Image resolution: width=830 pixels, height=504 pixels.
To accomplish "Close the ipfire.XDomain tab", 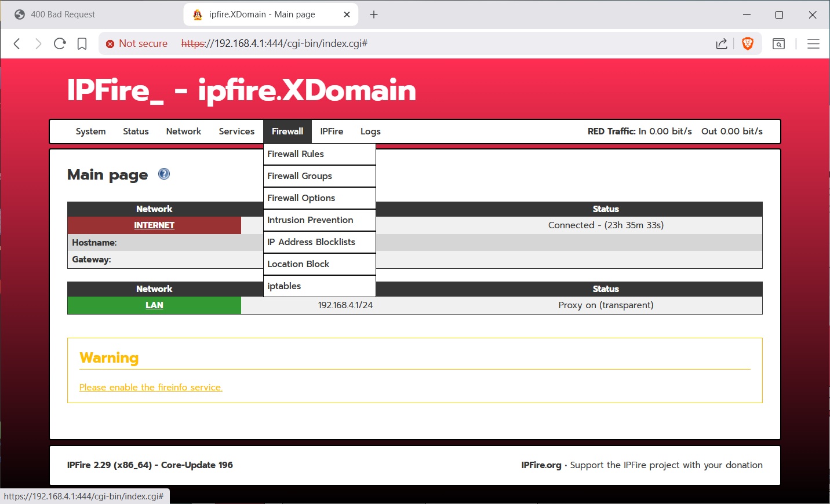I will point(347,14).
